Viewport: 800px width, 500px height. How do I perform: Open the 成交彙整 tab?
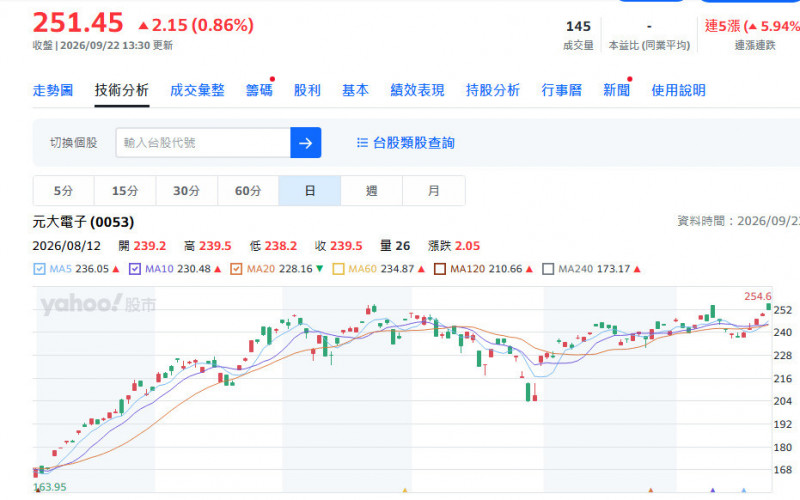tap(197, 91)
